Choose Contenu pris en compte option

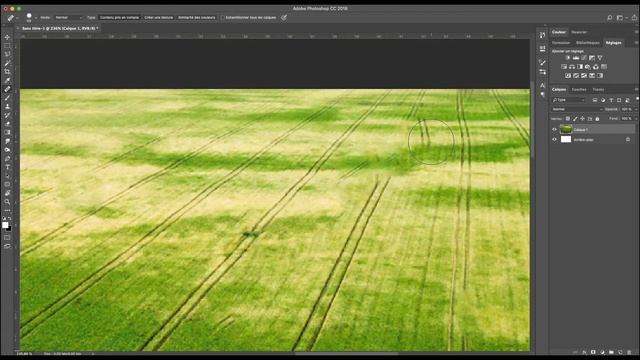tap(120, 18)
